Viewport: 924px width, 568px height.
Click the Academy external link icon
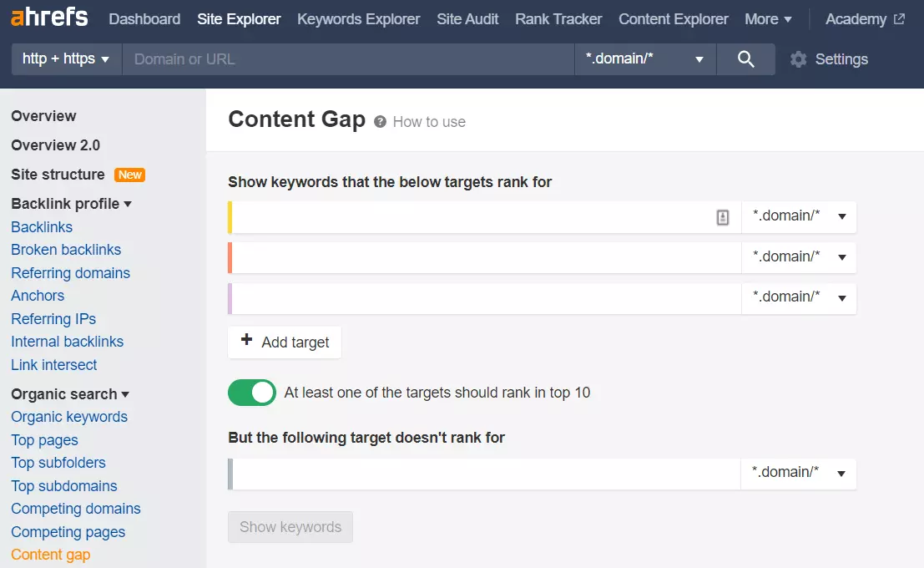899,19
